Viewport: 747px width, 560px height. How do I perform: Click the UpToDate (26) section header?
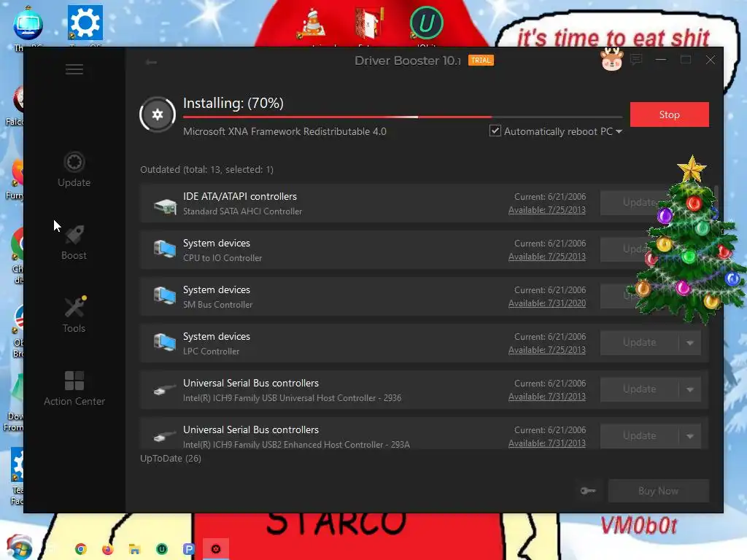(x=171, y=459)
